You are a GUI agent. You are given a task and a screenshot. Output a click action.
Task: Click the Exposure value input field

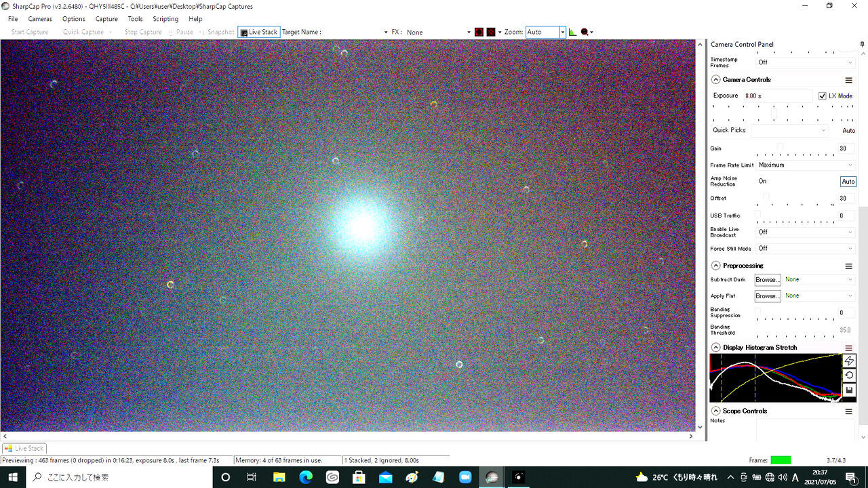(777, 96)
